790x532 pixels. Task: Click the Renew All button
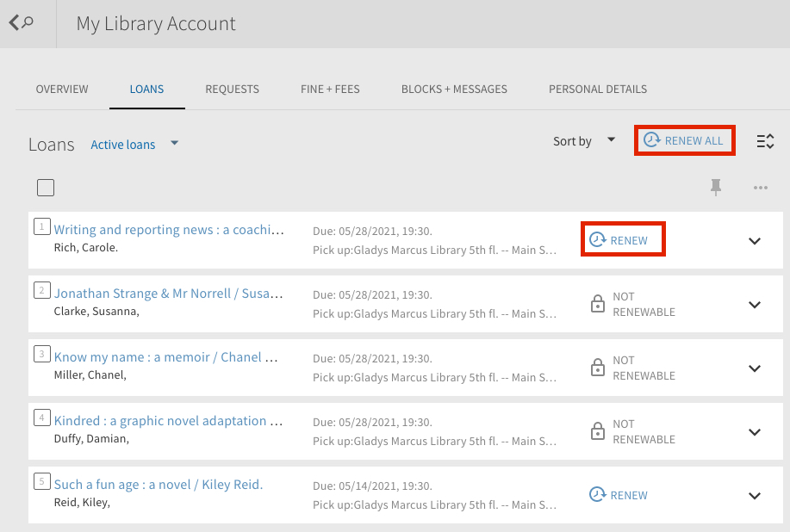pos(684,140)
